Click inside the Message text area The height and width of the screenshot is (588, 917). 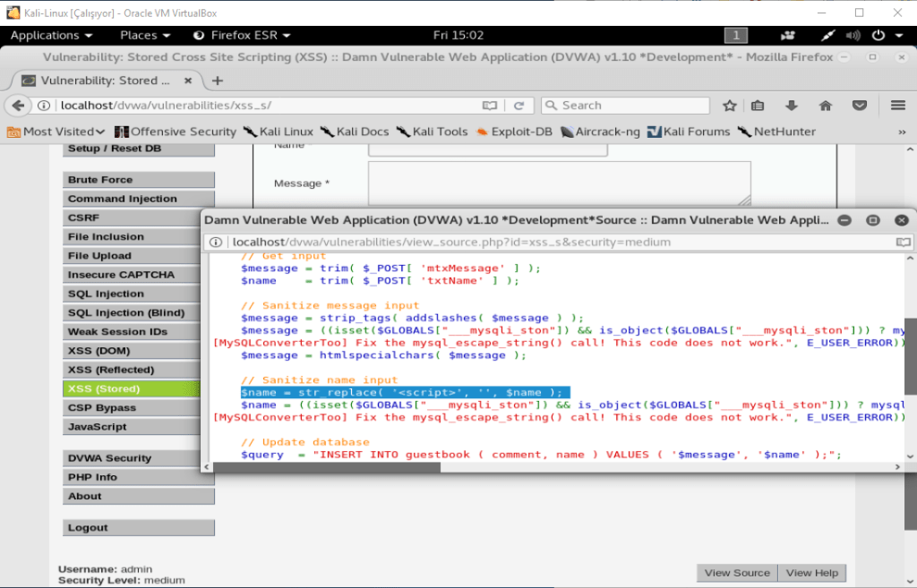click(x=559, y=183)
